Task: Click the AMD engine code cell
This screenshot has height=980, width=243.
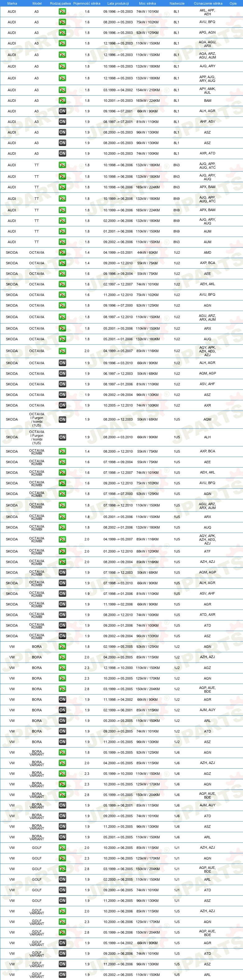Action: point(207,252)
